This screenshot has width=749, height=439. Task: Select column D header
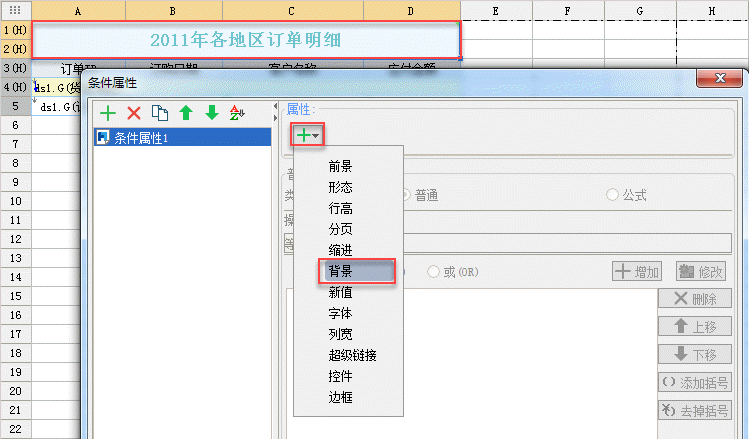point(411,11)
